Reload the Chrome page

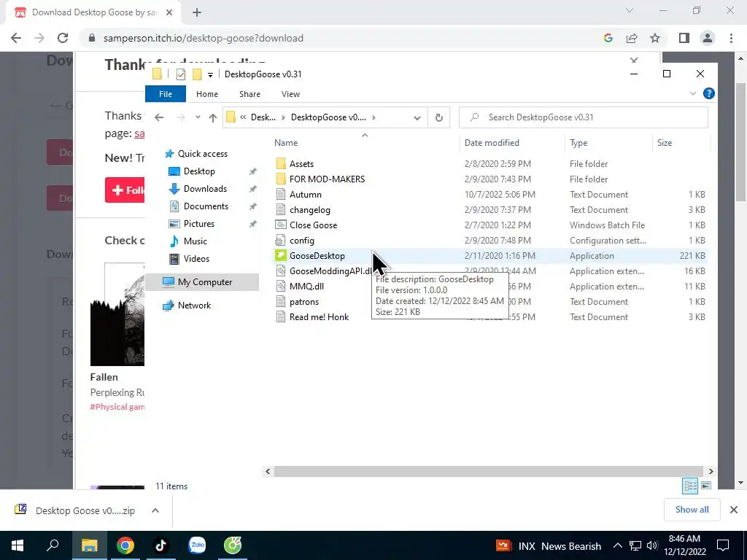[63, 38]
